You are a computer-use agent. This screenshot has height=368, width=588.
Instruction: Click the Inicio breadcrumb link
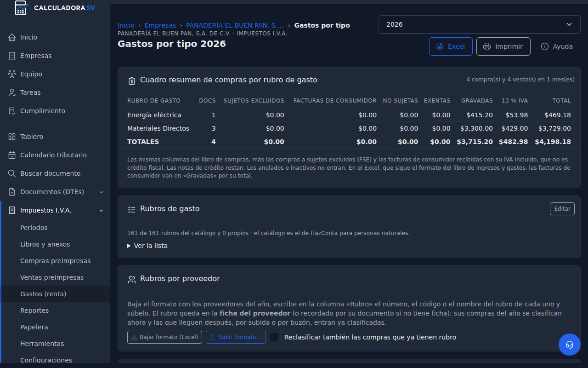[x=126, y=25]
